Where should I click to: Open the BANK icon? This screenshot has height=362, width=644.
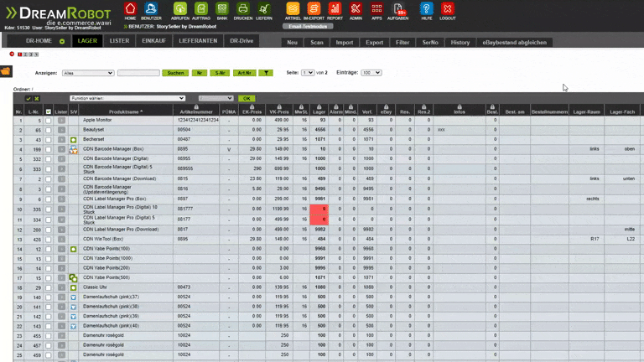(221, 9)
